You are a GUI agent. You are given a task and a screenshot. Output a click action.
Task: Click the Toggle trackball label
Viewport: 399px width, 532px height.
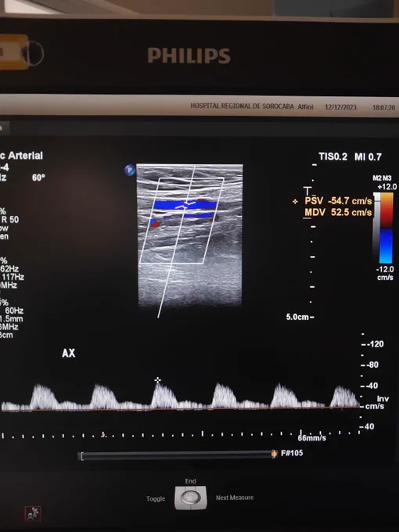(x=156, y=498)
